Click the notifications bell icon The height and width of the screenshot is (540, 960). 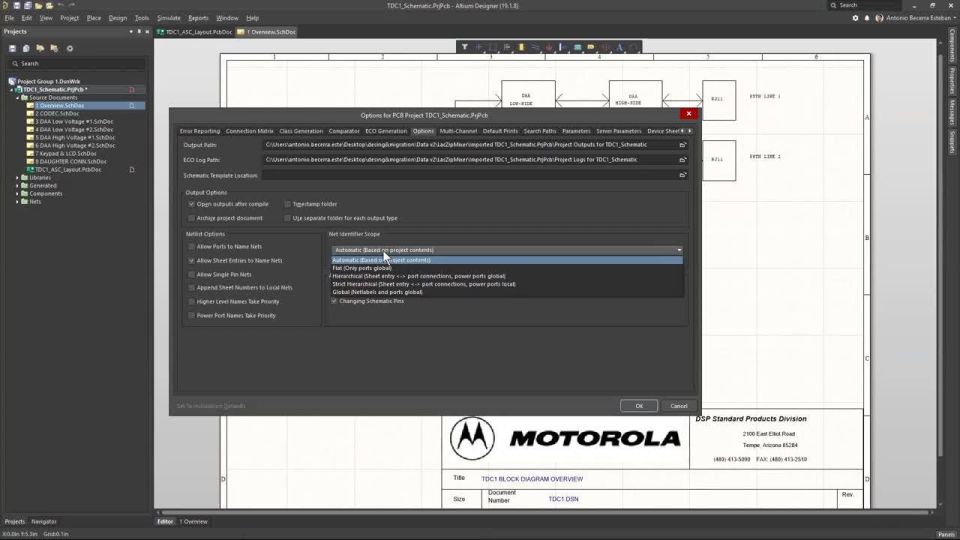tap(867, 18)
